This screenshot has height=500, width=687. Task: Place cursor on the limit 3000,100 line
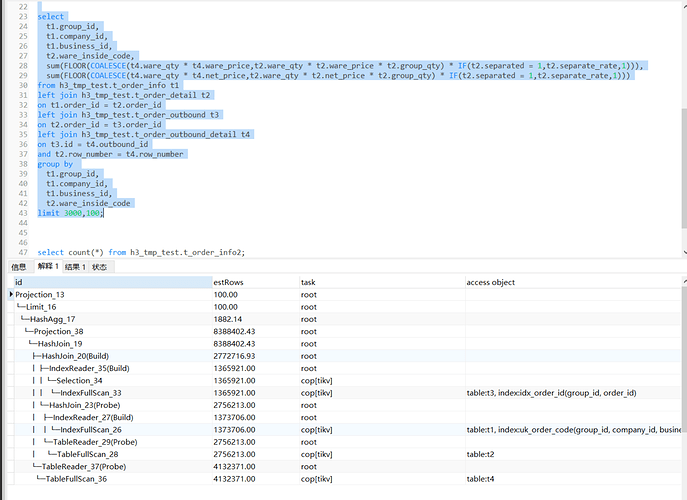pos(70,213)
